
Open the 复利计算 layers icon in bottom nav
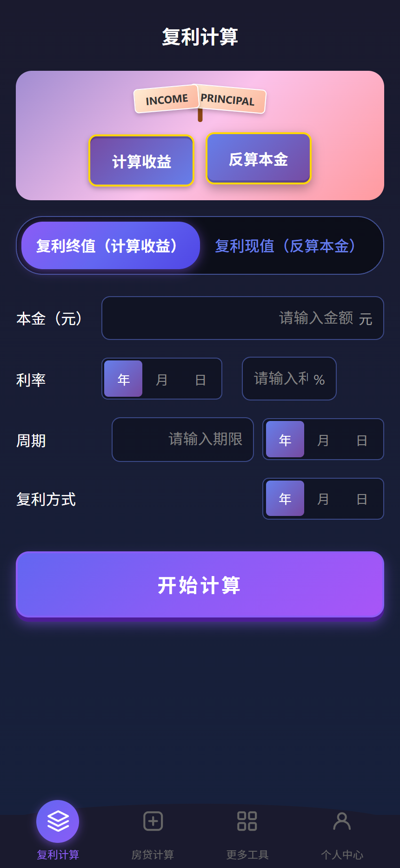tap(57, 821)
